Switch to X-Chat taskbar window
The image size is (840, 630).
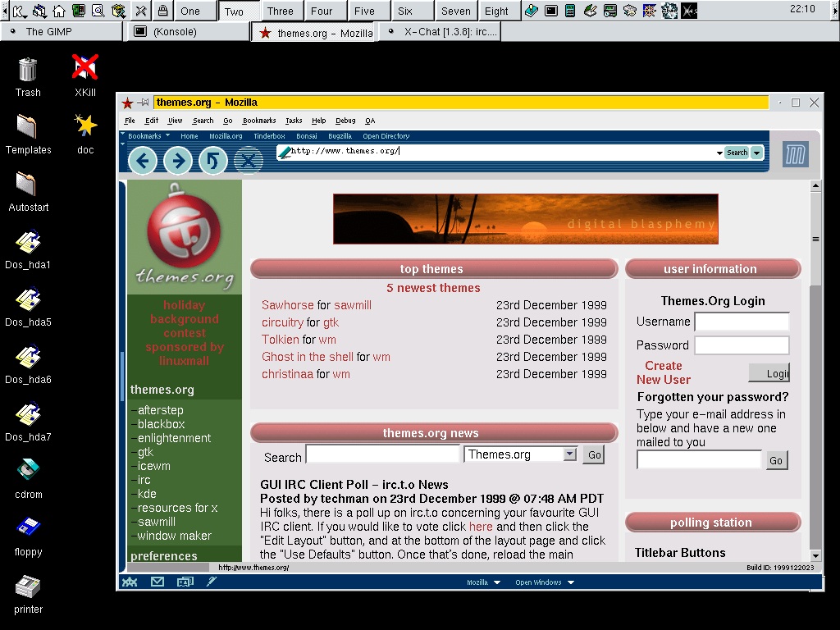440,32
